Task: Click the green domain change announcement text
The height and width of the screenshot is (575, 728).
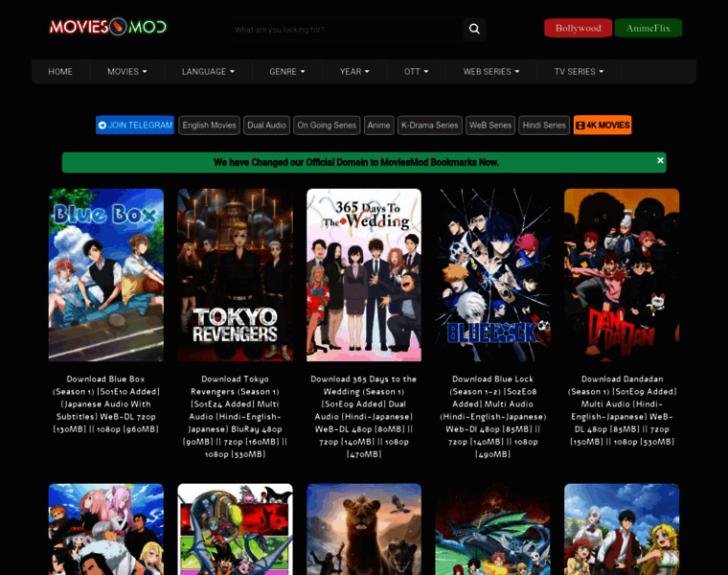Action: [x=356, y=163]
